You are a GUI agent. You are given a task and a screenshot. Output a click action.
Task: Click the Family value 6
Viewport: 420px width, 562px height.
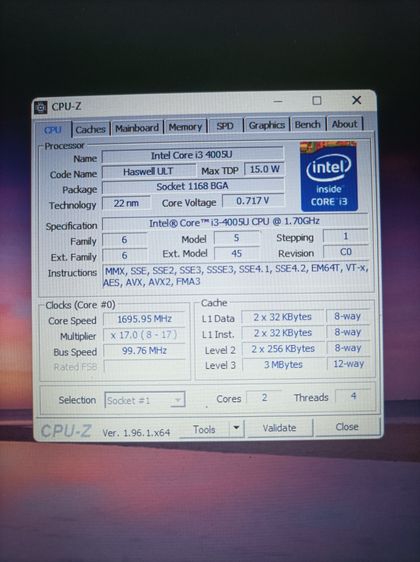(124, 240)
